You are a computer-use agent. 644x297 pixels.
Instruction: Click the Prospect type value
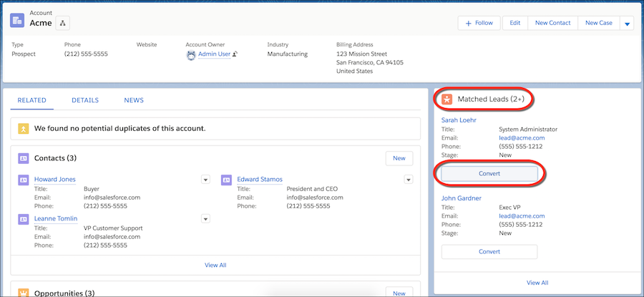pyautogui.click(x=24, y=54)
